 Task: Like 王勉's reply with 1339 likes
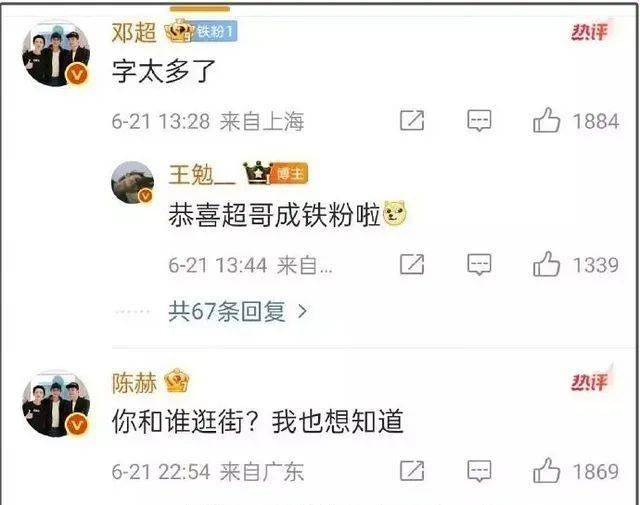coord(546,264)
